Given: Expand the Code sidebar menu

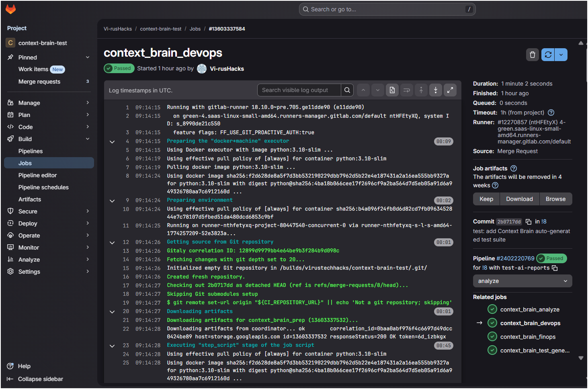Looking at the screenshot, I should [49, 127].
